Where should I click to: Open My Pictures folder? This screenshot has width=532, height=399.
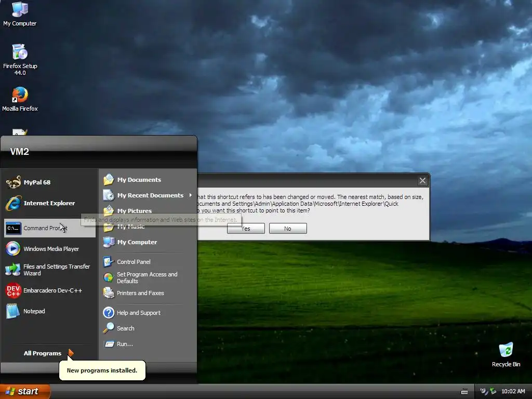148,211
